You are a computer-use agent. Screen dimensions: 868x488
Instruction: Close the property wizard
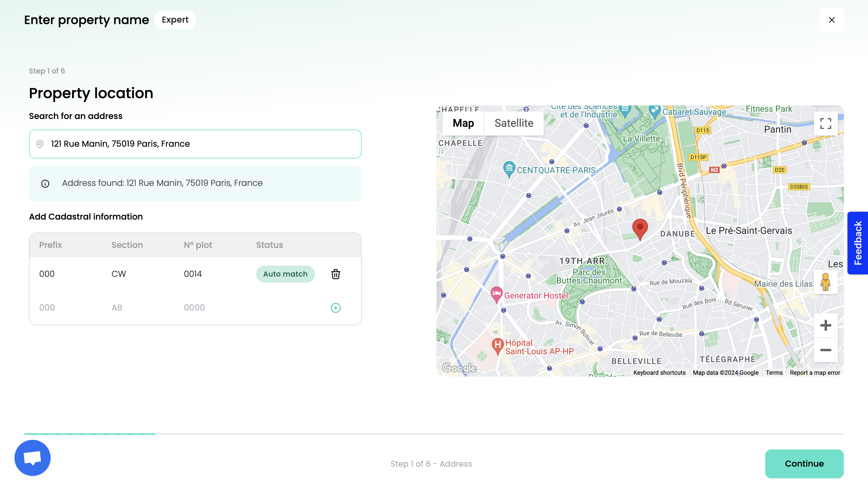(831, 20)
